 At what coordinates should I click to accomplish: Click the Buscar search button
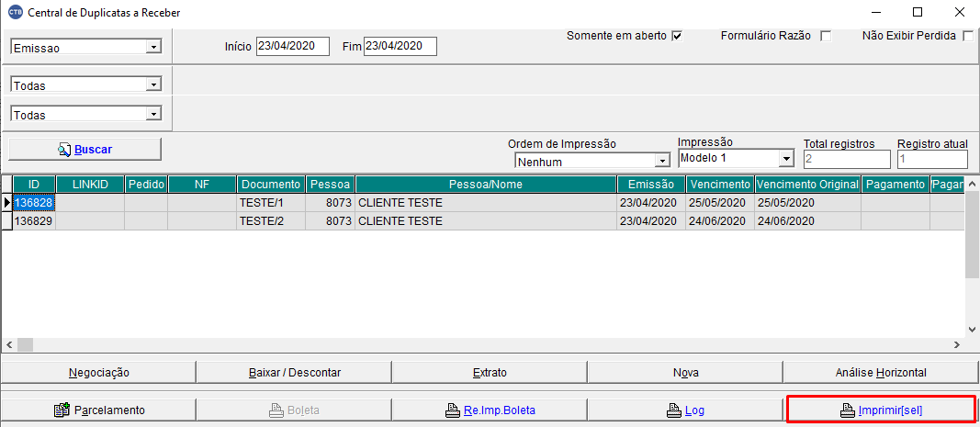tap(84, 149)
